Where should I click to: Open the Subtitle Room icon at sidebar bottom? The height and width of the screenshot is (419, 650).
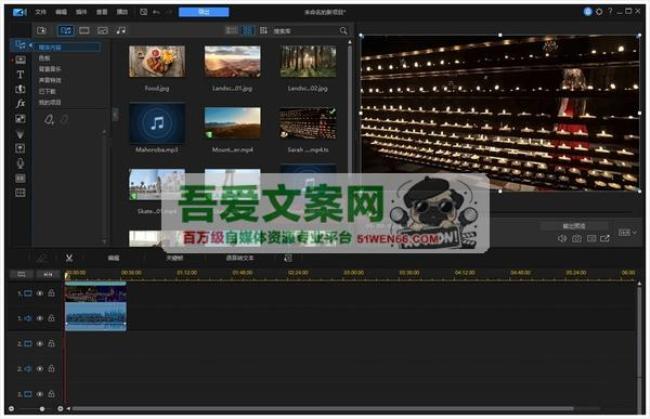point(20,193)
